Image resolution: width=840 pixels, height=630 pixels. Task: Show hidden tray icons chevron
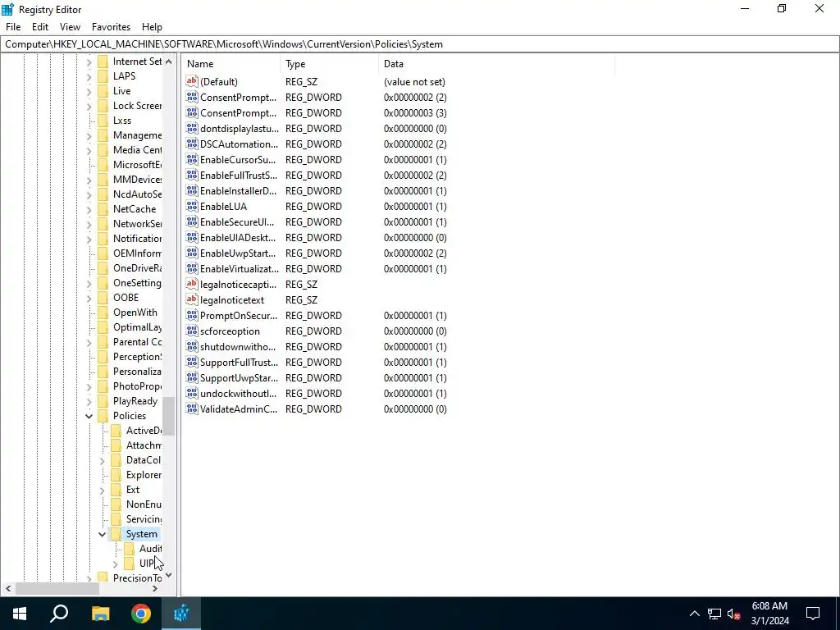point(694,614)
